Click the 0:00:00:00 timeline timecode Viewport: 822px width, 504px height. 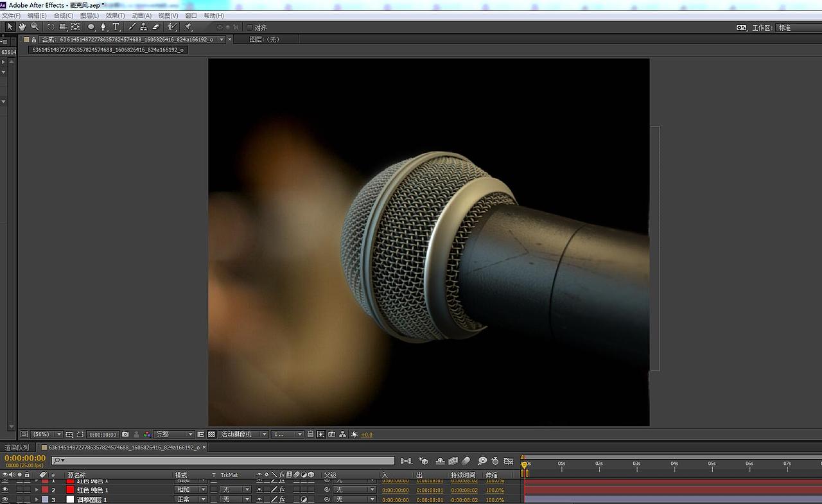coord(25,458)
